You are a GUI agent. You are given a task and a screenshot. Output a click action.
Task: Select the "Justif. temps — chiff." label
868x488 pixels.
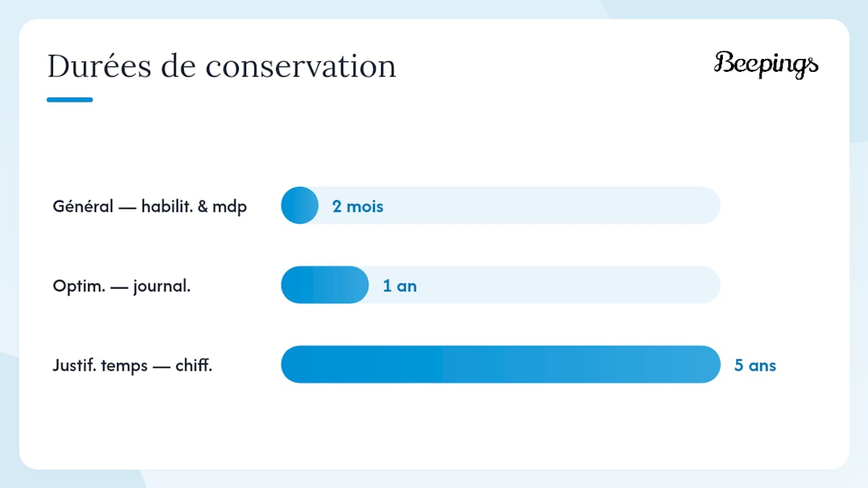point(133,366)
